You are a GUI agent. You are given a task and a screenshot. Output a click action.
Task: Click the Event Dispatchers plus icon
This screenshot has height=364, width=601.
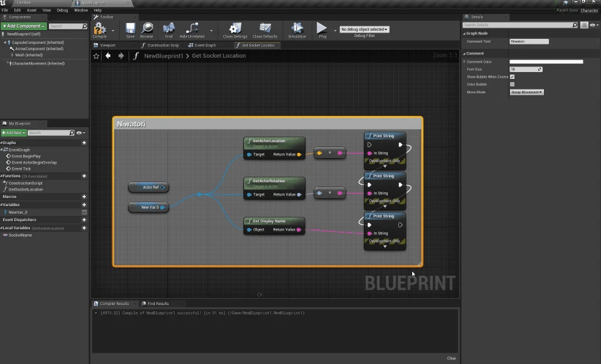click(x=84, y=220)
